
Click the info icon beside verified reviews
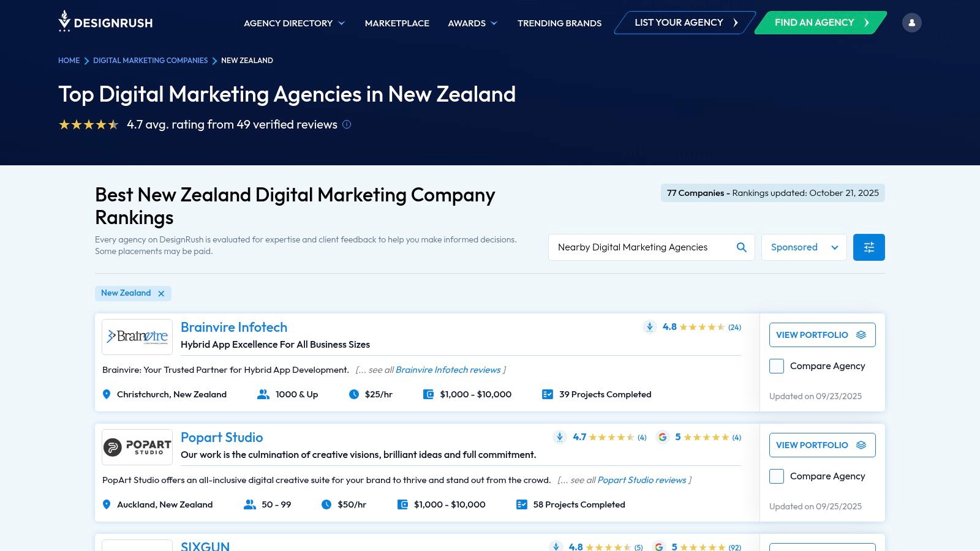(347, 124)
